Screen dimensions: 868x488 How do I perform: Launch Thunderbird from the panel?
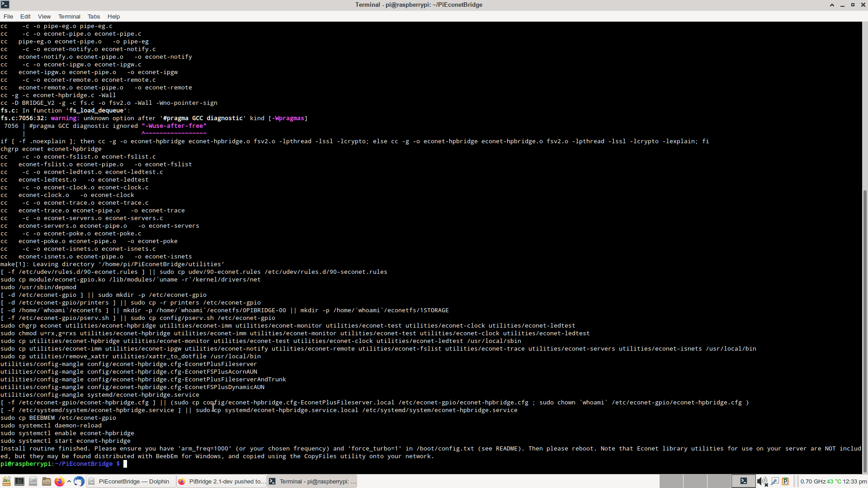pyautogui.click(x=79, y=481)
